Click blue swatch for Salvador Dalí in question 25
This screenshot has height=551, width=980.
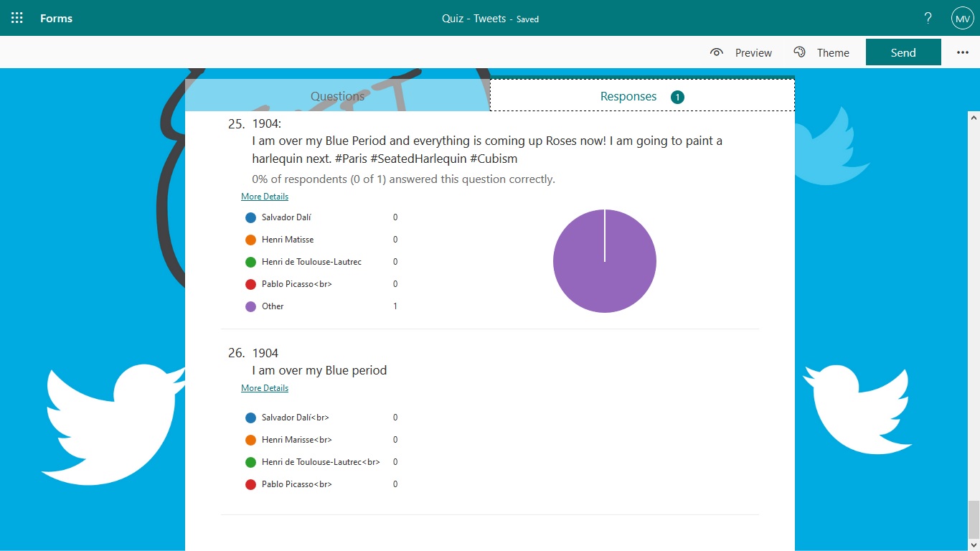(x=250, y=217)
